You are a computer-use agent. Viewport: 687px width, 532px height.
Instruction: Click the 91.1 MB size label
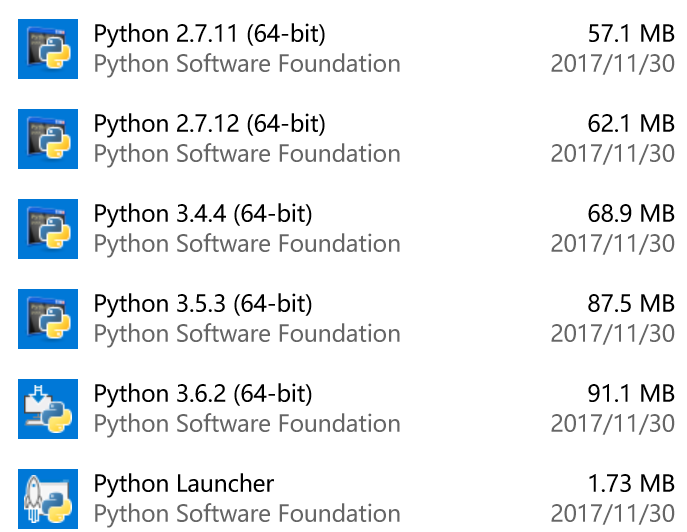click(x=631, y=394)
